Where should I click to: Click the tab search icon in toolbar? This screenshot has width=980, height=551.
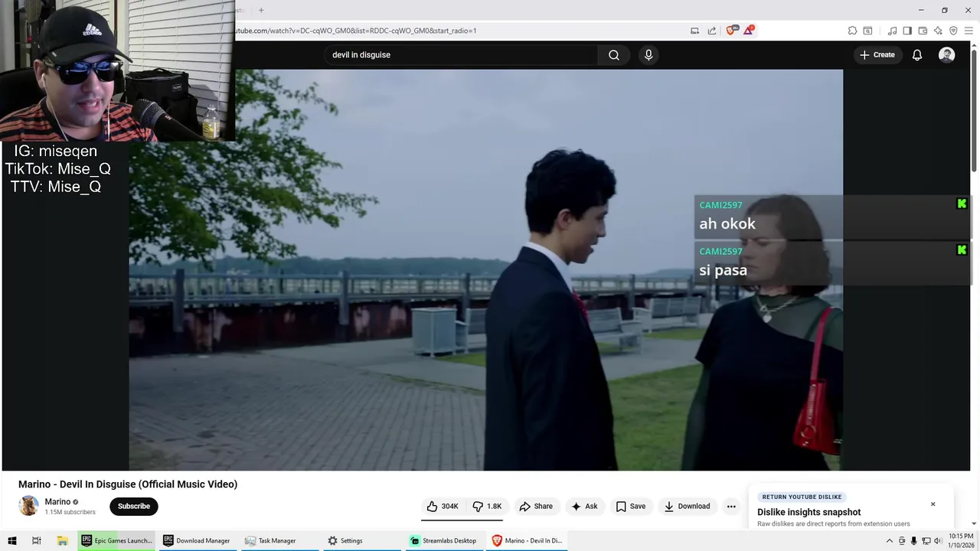867,31
